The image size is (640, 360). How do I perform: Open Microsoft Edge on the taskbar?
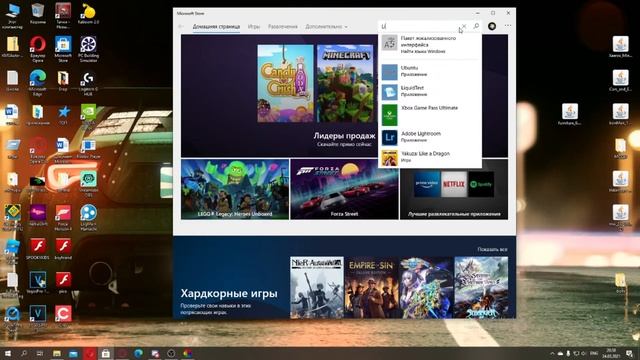(x=138, y=353)
